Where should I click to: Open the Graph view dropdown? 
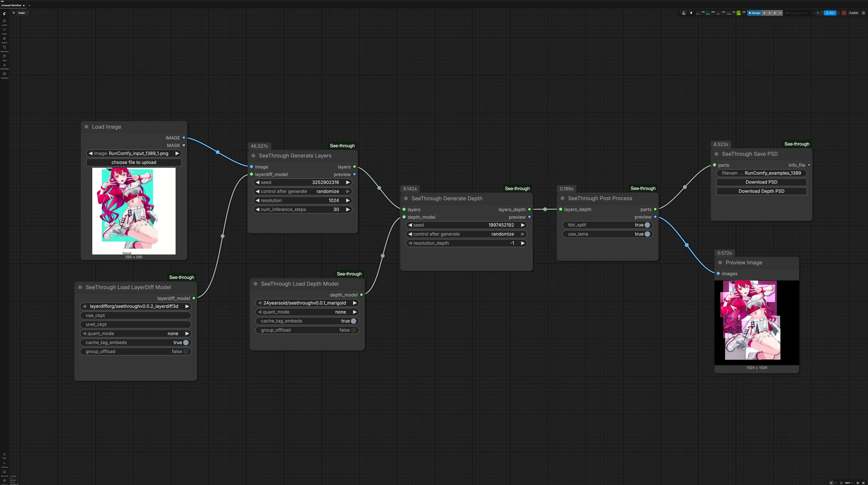pyautogui.click(x=23, y=13)
